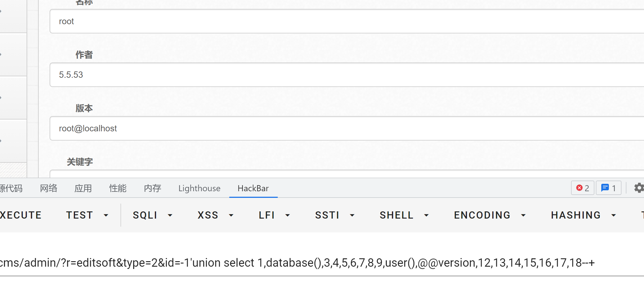Click the 作者 label
The image size is (644, 290).
[84, 55]
